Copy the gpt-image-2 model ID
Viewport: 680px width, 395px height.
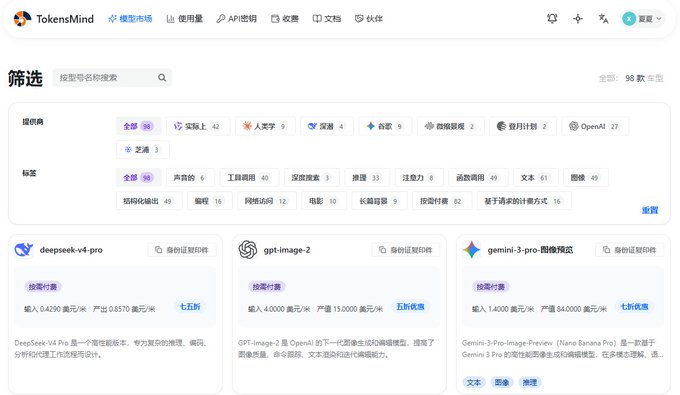(406, 250)
